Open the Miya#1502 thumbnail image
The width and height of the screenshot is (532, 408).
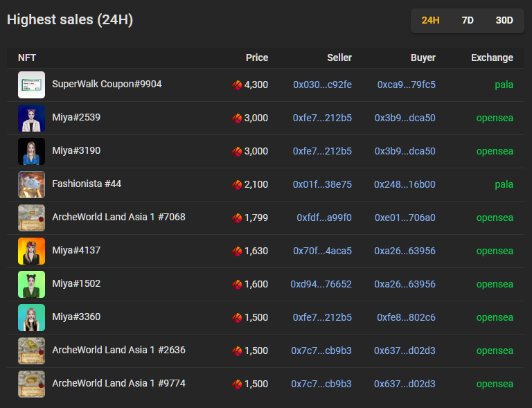pos(32,284)
